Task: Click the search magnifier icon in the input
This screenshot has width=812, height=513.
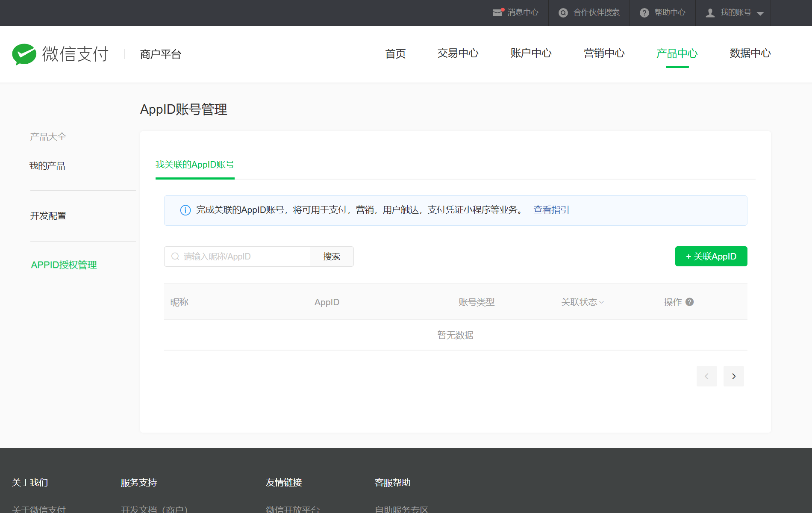Action: (x=175, y=256)
